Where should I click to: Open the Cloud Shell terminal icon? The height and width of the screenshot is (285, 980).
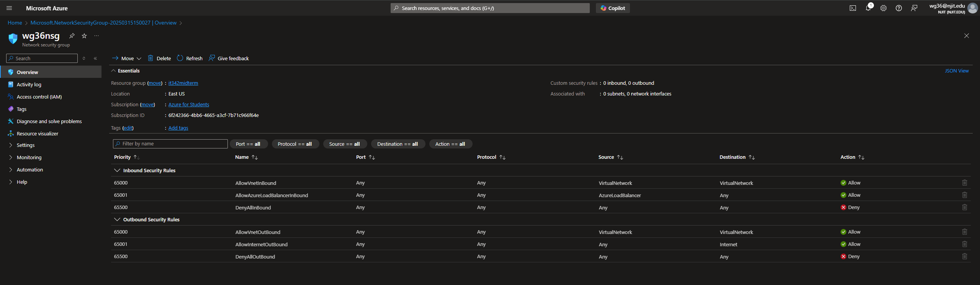pyautogui.click(x=852, y=8)
